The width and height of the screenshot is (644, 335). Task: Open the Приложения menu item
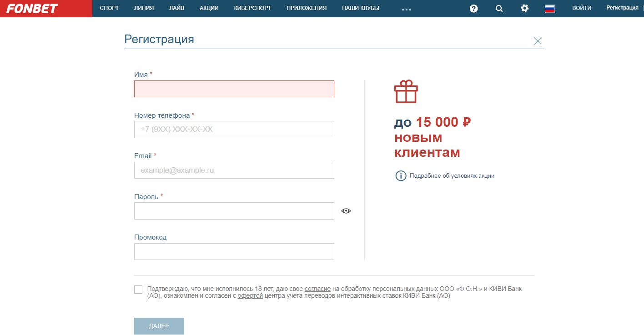point(307,8)
